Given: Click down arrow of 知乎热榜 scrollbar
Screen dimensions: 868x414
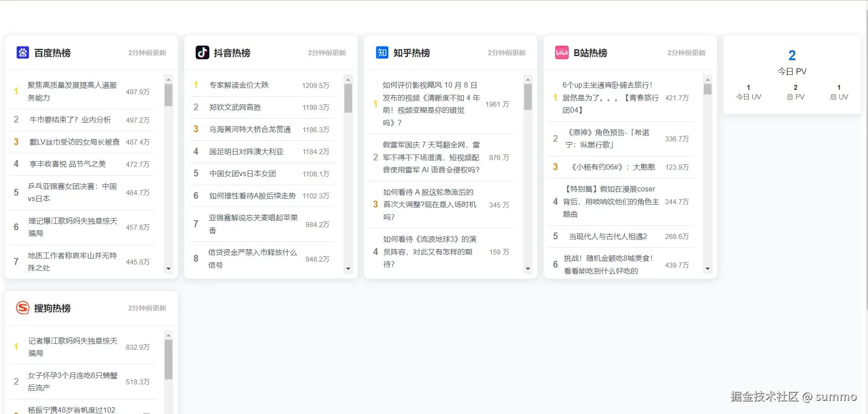Looking at the screenshot, I should (x=528, y=269).
